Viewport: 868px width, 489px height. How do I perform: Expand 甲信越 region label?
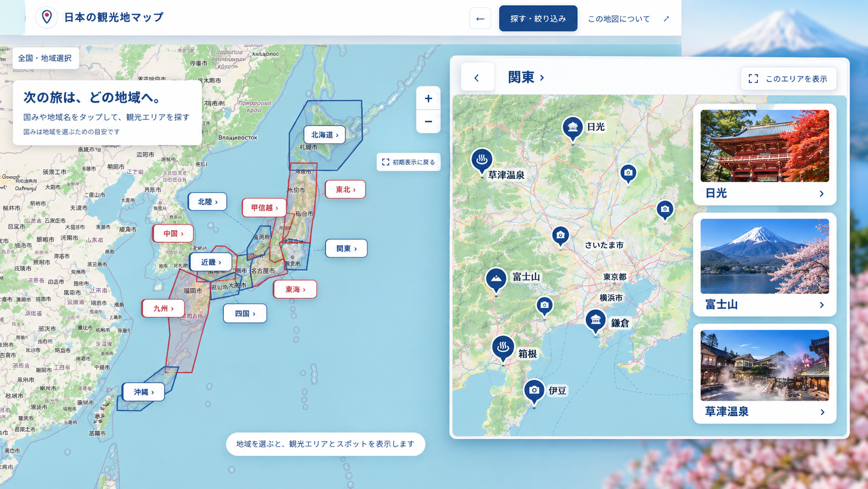264,208
